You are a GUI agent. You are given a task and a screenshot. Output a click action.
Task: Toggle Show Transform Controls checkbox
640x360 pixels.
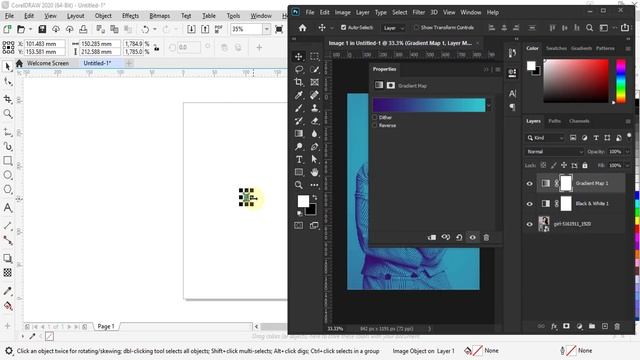click(416, 27)
